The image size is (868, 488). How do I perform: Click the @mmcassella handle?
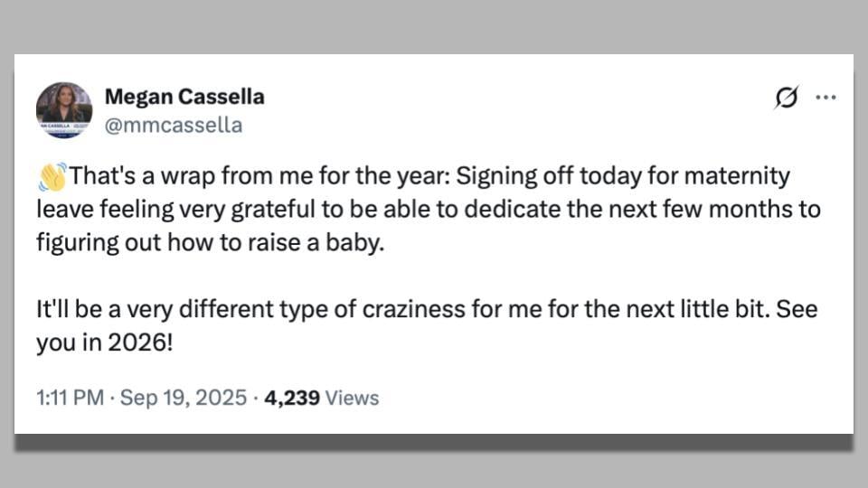click(174, 126)
